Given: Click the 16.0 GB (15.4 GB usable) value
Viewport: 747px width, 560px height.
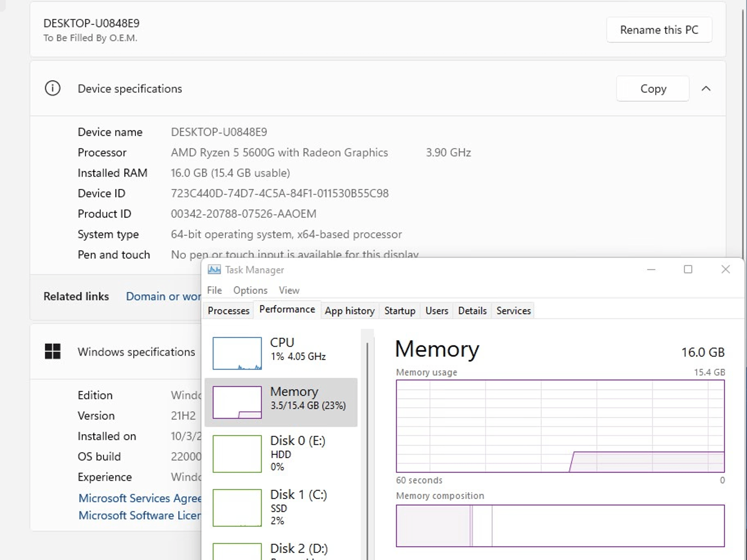Looking at the screenshot, I should pyautogui.click(x=231, y=173).
